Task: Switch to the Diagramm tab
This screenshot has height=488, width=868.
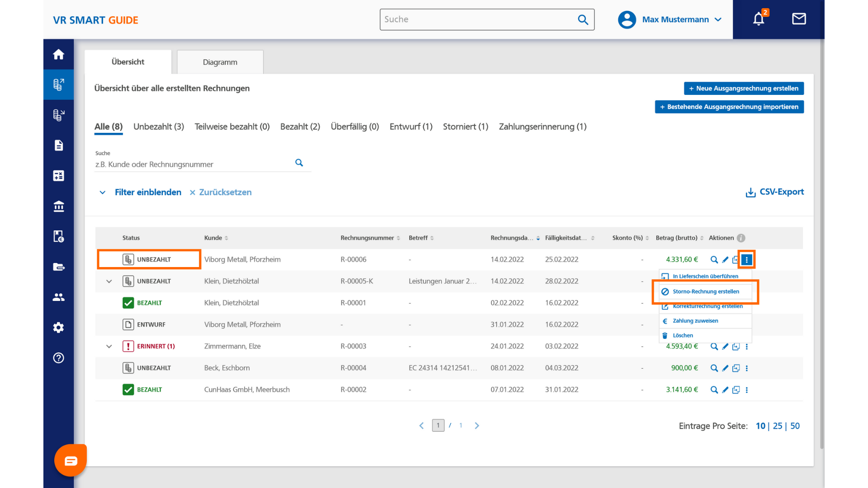Action: (x=220, y=62)
